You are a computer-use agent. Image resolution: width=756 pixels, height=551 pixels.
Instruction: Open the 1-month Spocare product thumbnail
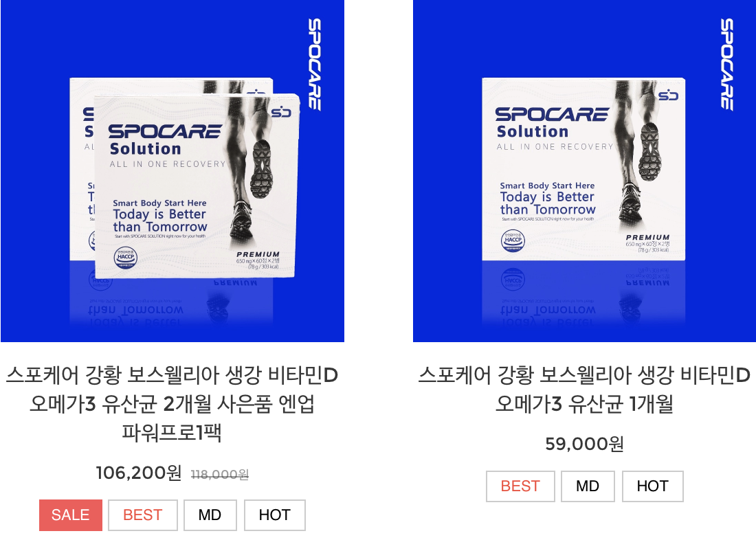pyautogui.click(x=584, y=170)
